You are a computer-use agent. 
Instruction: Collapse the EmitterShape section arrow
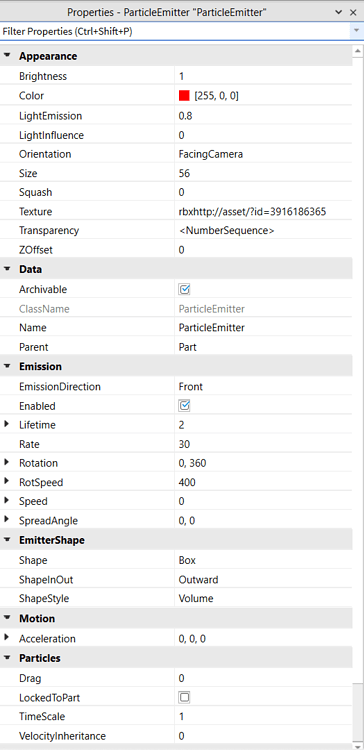7,540
